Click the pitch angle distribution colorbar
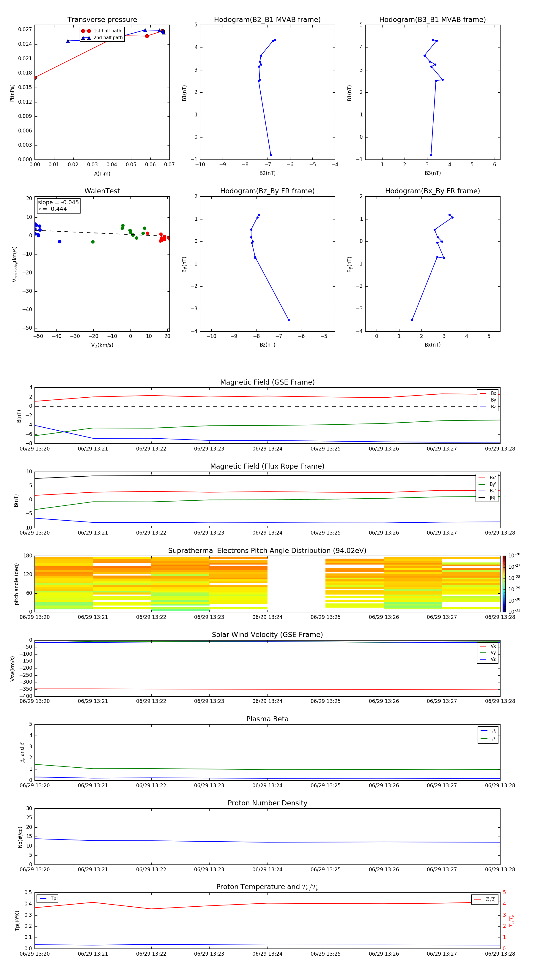 504,584
